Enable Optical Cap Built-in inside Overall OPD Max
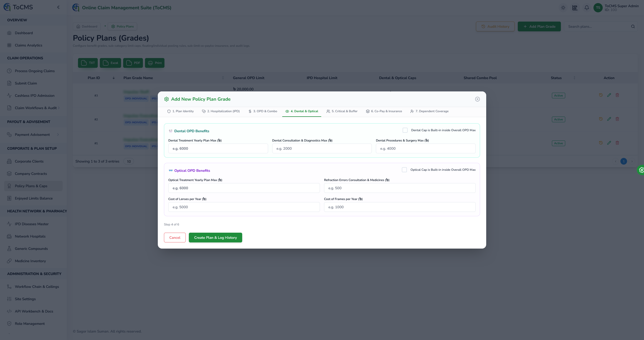The width and height of the screenshot is (644, 340). (404, 170)
